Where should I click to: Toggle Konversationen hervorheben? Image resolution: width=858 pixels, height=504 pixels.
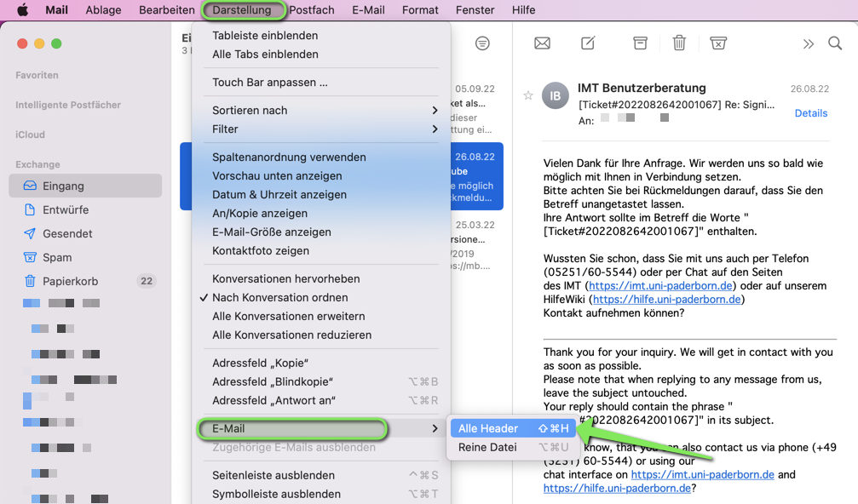[x=321, y=278]
